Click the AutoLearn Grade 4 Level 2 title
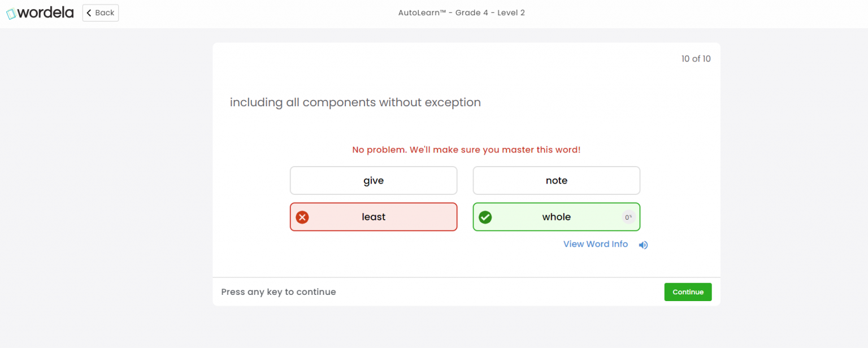The height and width of the screenshot is (348, 868). click(462, 12)
